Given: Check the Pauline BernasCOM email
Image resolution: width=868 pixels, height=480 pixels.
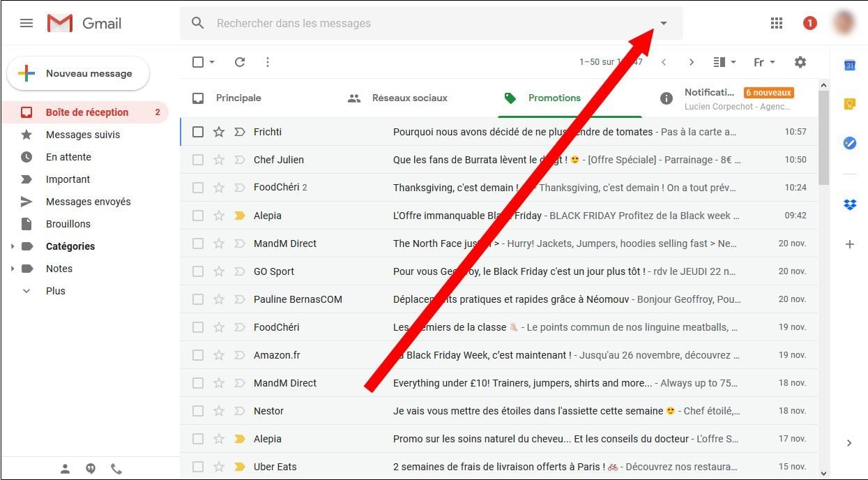Looking at the screenshot, I should [x=198, y=299].
